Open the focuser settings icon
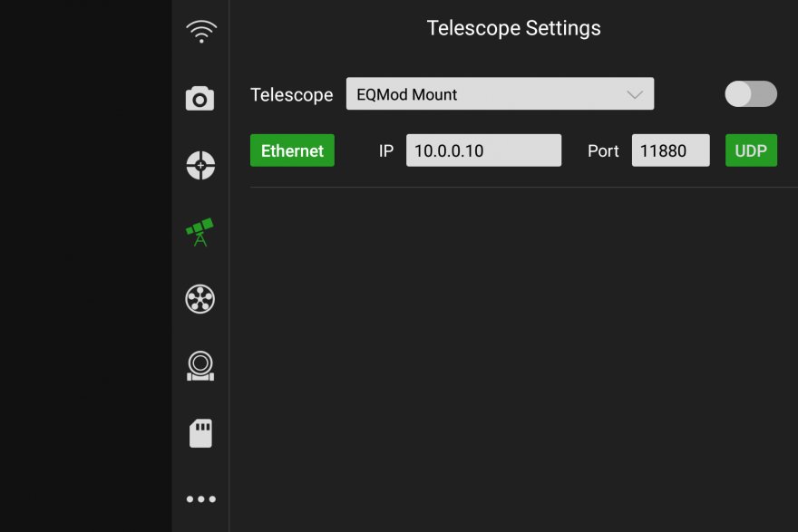 (199, 365)
